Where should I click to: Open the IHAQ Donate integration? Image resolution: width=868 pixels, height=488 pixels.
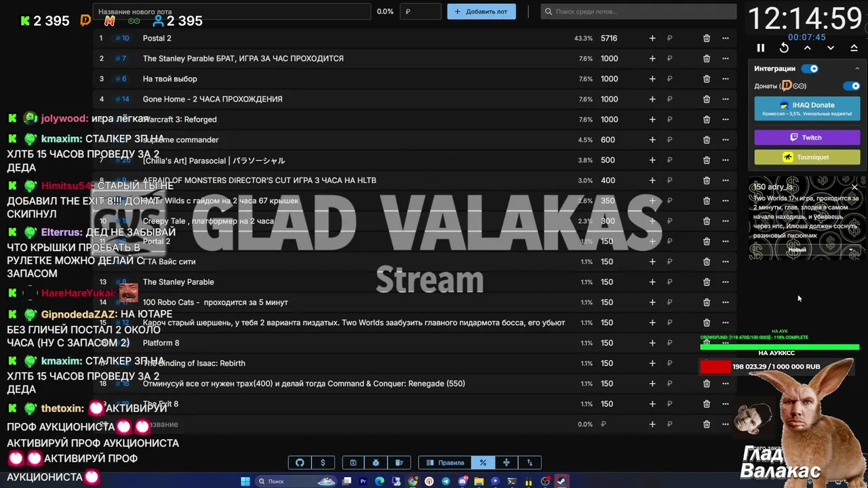click(x=807, y=108)
